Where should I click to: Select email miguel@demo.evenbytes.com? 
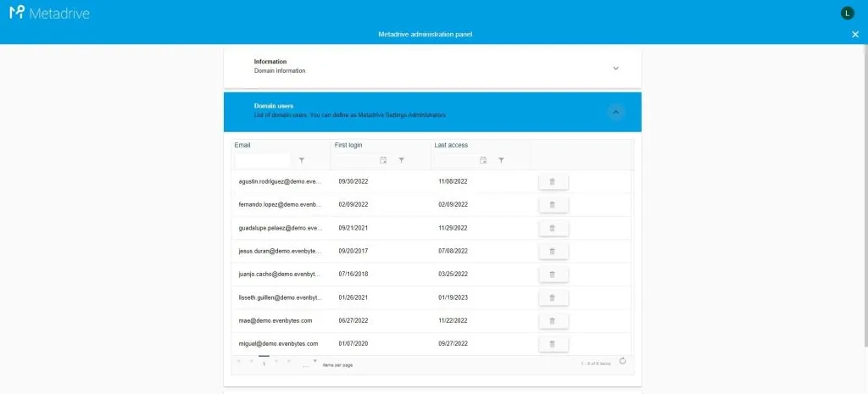click(278, 344)
